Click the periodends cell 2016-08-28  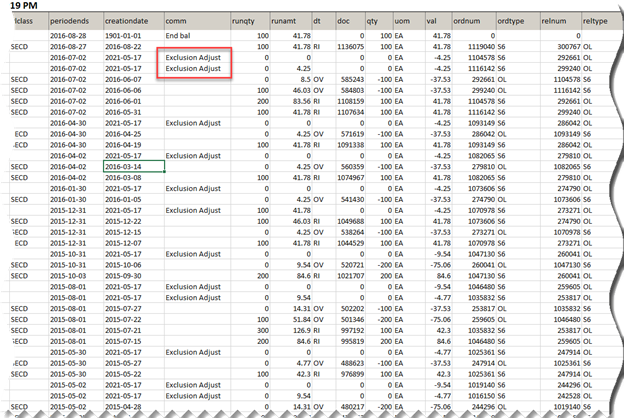point(75,34)
